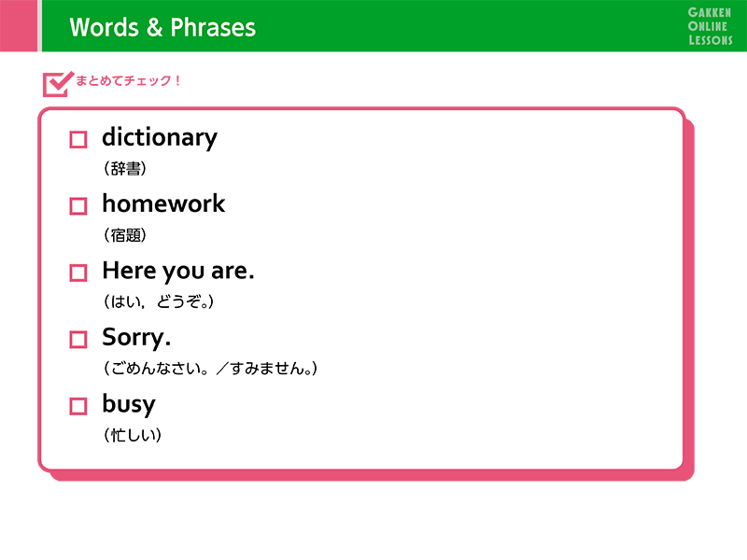Click the pink block in header corner

(x=19, y=26)
